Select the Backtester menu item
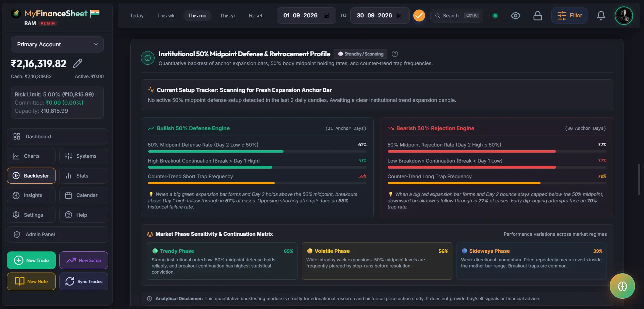Screen dimensions: 644x309 pos(31,176)
